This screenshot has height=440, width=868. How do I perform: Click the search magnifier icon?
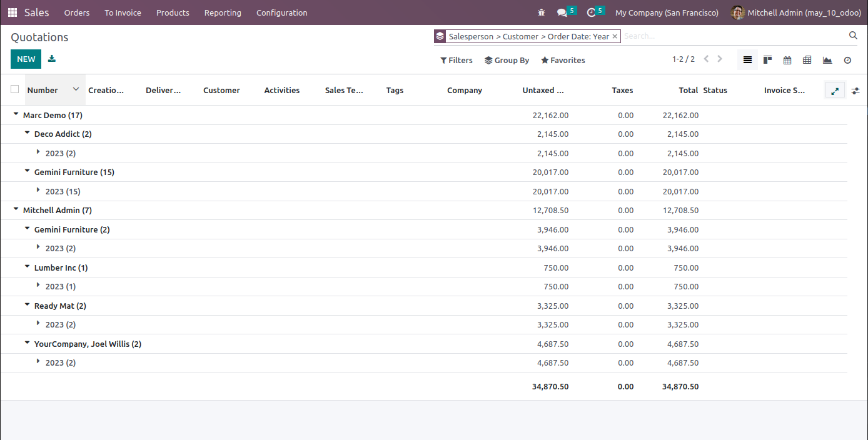(x=853, y=36)
